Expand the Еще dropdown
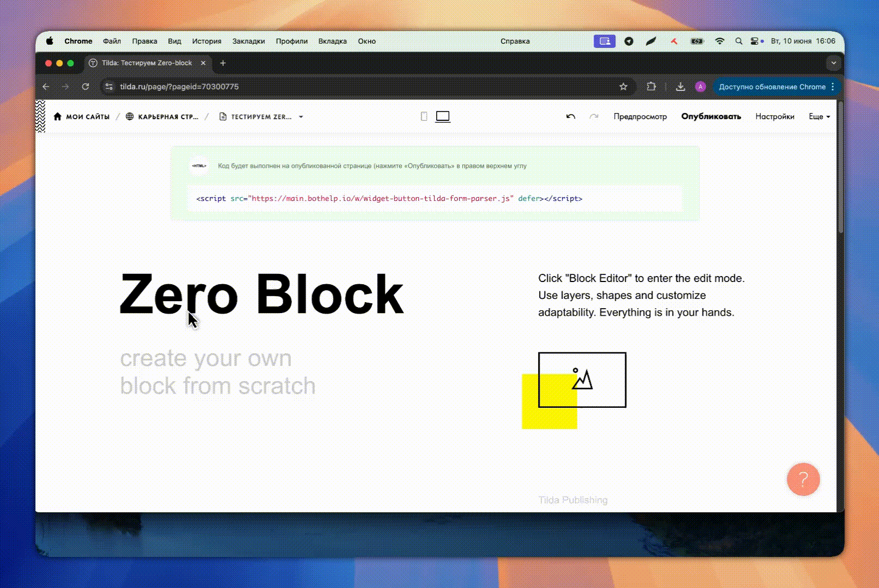The height and width of the screenshot is (588, 879). click(x=819, y=117)
